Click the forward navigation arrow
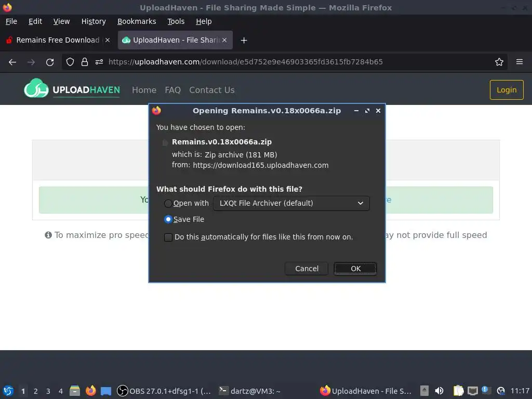The height and width of the screenshot is (399, 532). (x=31, y=62)
